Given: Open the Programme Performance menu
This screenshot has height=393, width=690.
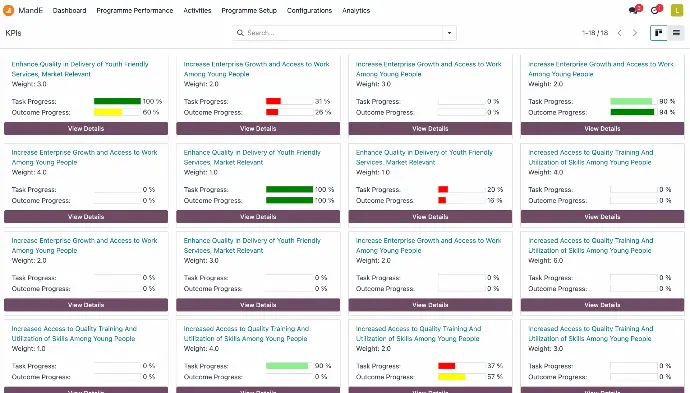Looking at the screenshot, I should (x=135, y=11).
